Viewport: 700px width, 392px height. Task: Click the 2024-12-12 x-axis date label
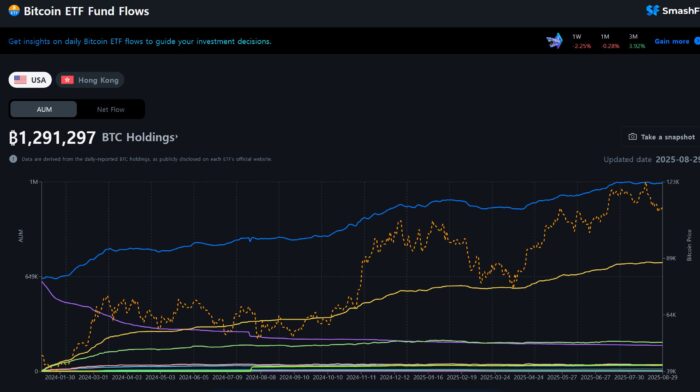395,377
